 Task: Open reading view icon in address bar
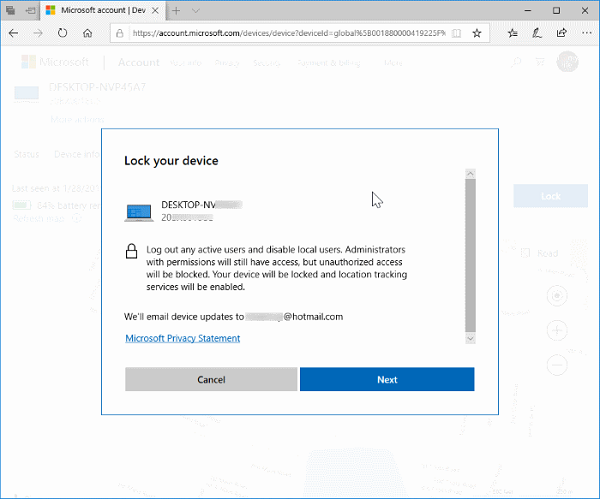click(457, 33)
